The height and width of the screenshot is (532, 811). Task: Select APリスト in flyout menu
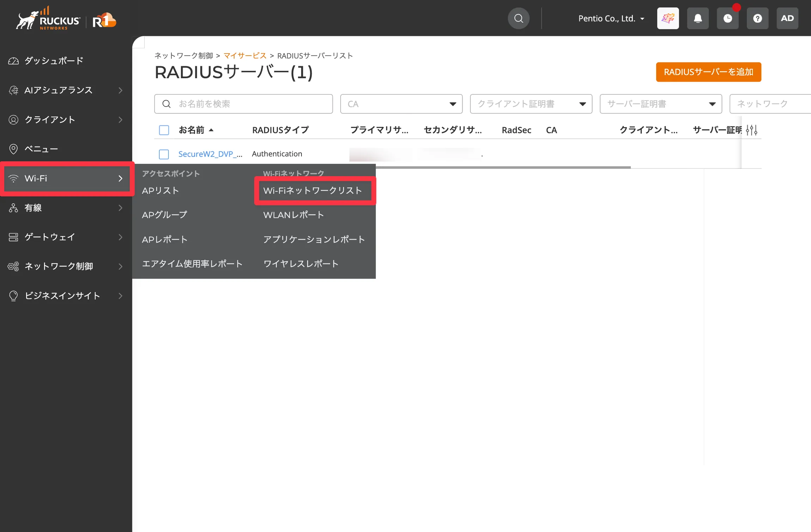pos(160,191)
